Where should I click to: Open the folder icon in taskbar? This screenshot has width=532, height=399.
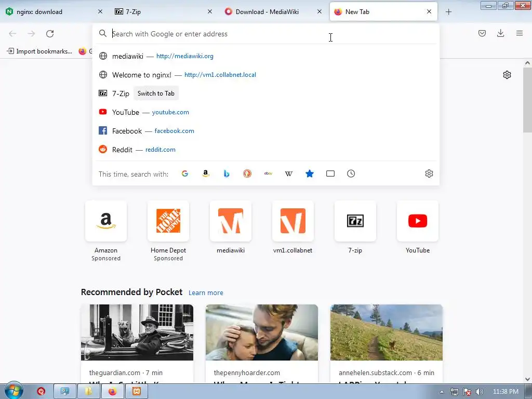[x=88, y=392]
